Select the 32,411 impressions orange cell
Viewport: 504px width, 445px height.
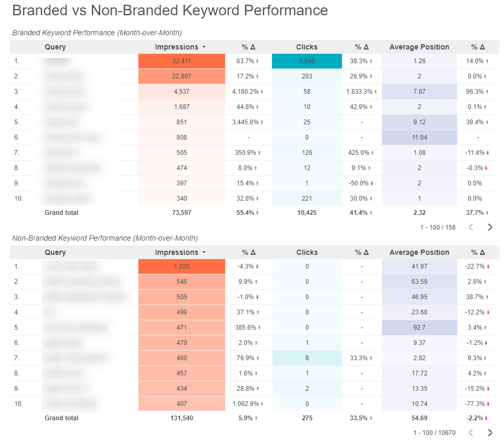pos(182,61)
